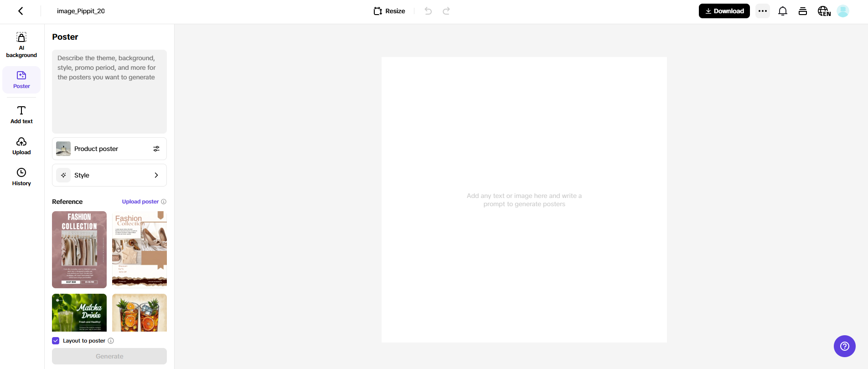Open the stacked cards icon
Image resolution: width=868 pixels, height=369 pixels.
coord(803,11)
